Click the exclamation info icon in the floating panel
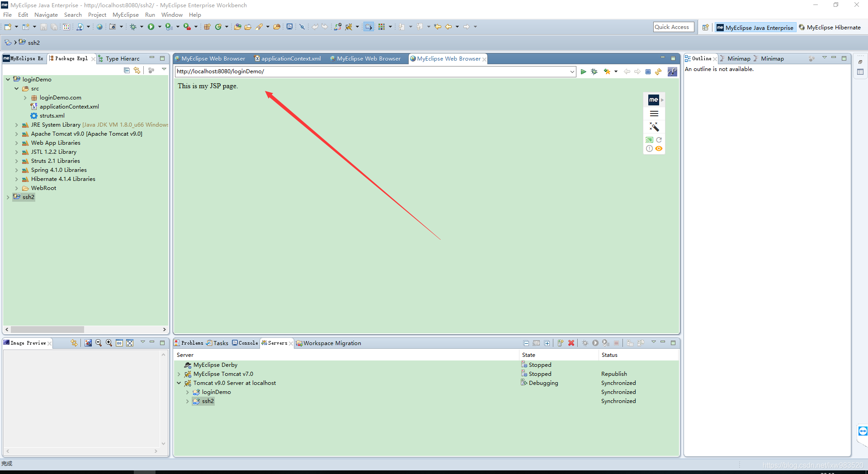This screenshot has height=474, width=868. (649, 148)
